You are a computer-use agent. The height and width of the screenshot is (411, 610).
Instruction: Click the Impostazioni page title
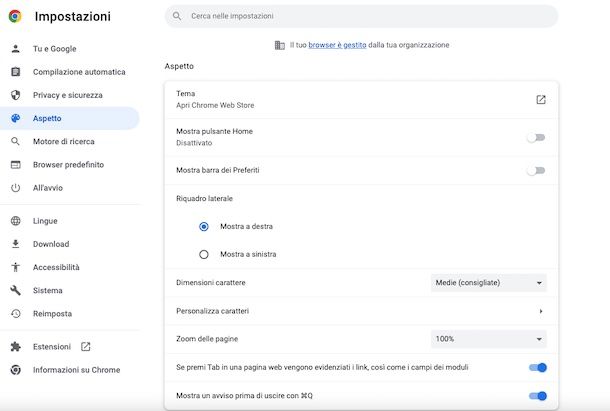pyautogui.click(x=73, y=16)
